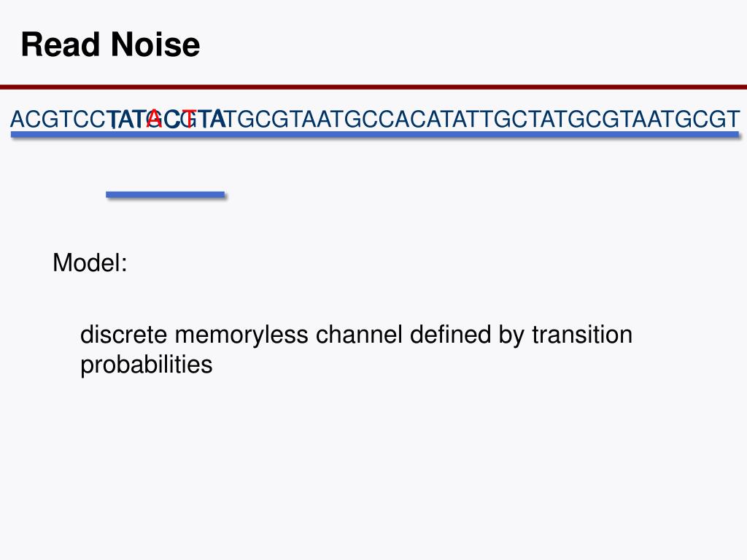Click the word "transition"

point(582,334)
